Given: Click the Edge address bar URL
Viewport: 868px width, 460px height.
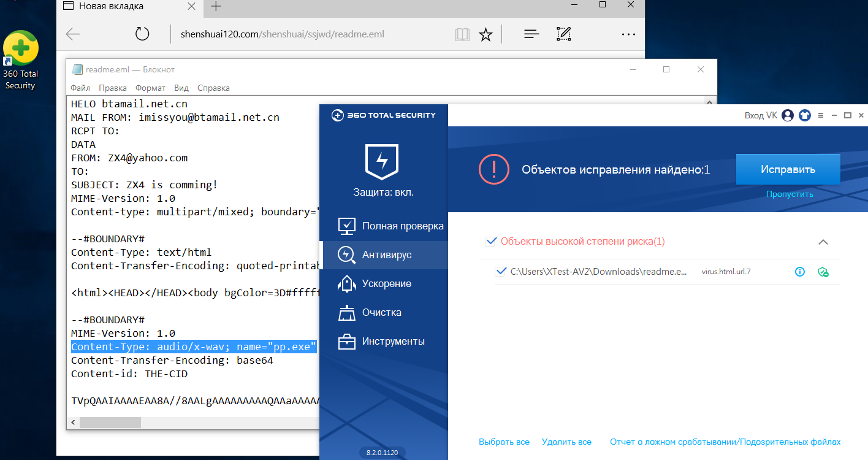Looking at the screenshot, I should 283,34.
